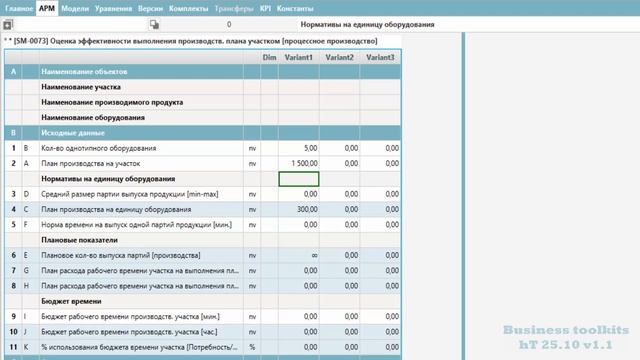
Task: Click Норма времени на выпуск row label
Action: [137, 225]
